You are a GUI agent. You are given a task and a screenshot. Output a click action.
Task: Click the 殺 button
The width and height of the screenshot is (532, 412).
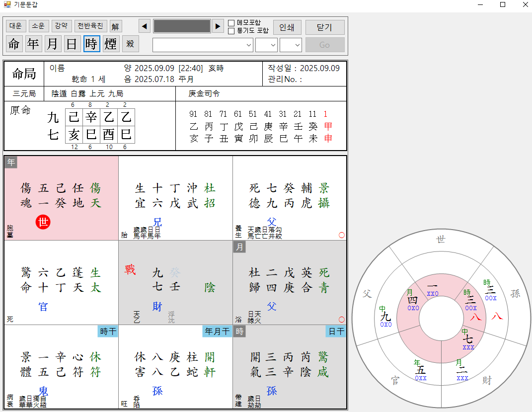130,44
